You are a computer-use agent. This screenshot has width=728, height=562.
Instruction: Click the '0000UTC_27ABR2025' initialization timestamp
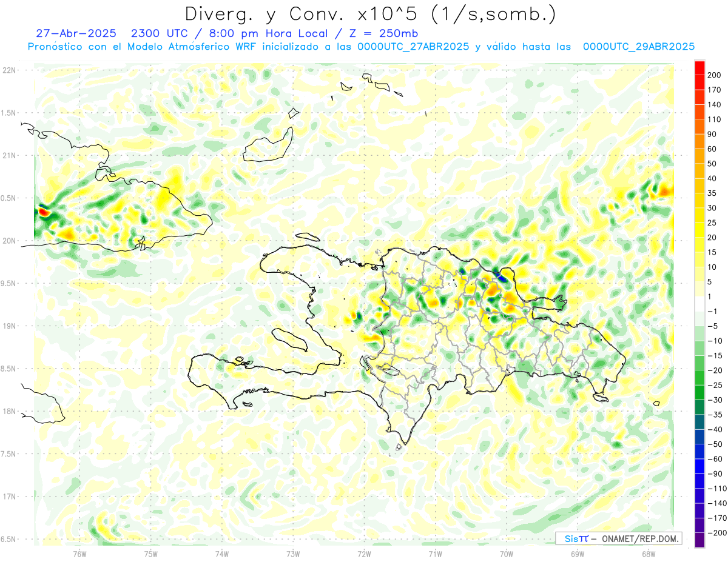pos(413,47)
